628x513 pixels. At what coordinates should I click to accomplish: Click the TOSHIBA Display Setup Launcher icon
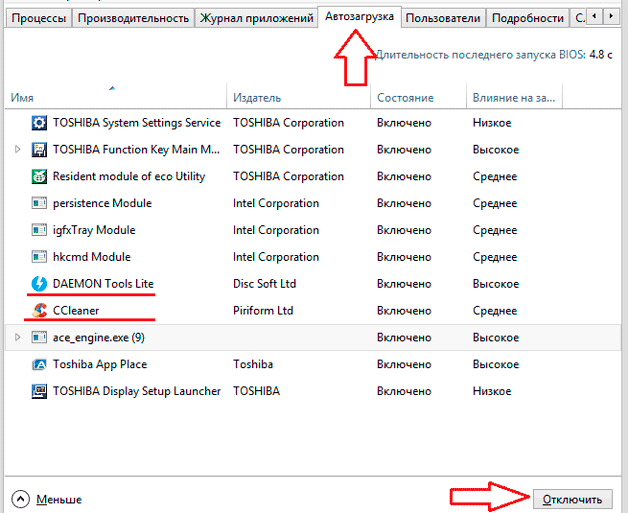click(39, 391)
